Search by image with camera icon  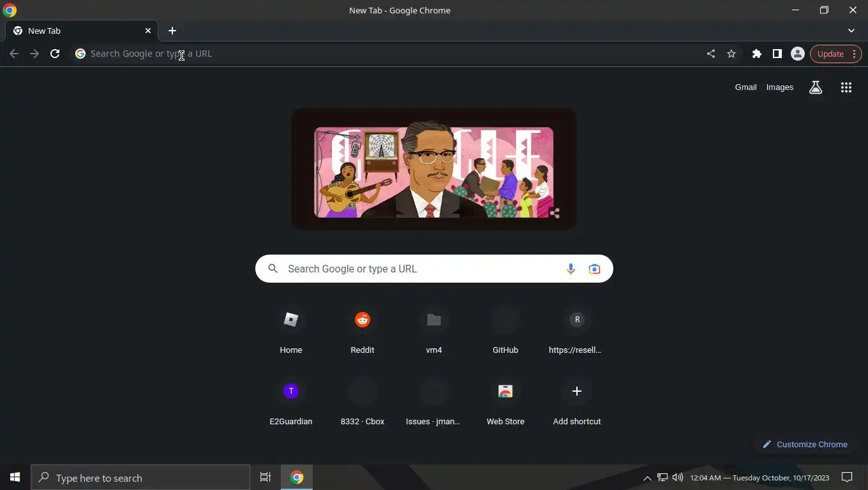[x=594, y=269]
